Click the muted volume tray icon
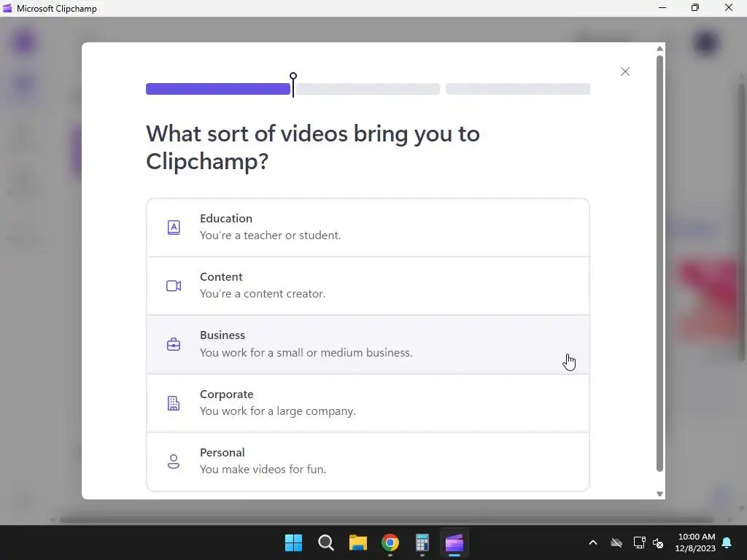 (x=658, y=542)
